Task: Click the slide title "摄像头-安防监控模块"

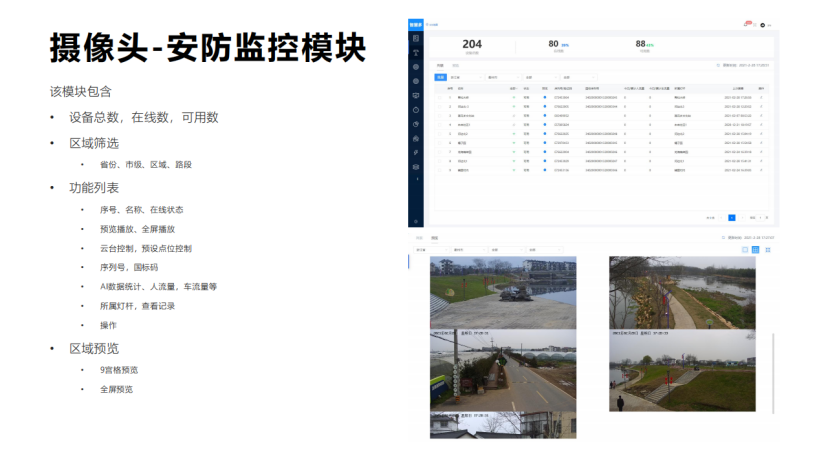Action: 208,48
